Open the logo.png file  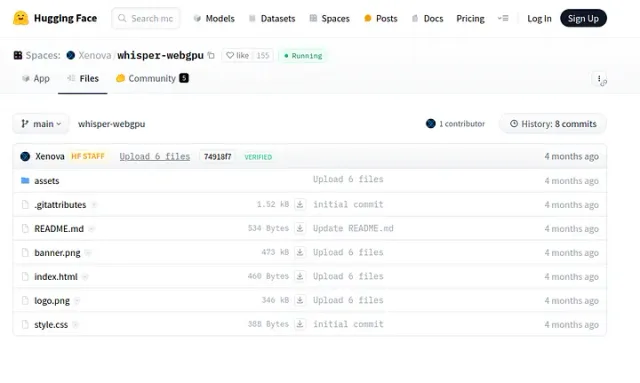click(52, 301)
